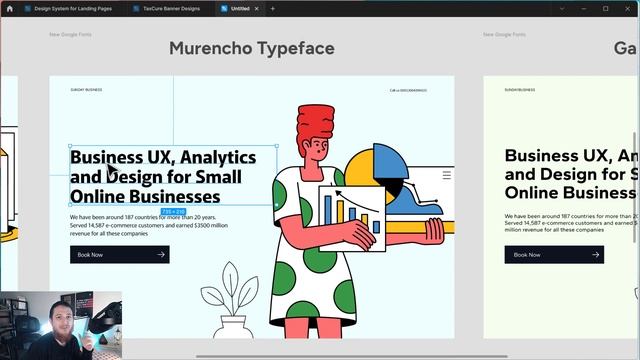
Task: Click the top-left selection handle of headline
Action: [x=70, y=146]
